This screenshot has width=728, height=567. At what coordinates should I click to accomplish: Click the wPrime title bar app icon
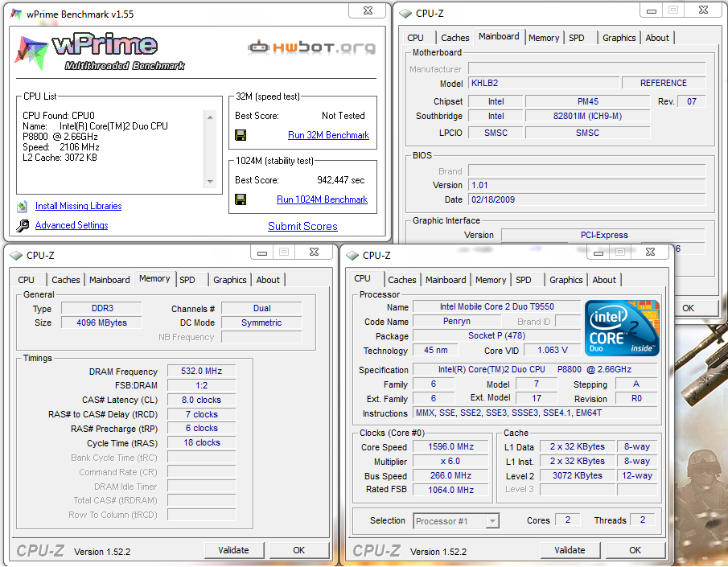point(16,14)
